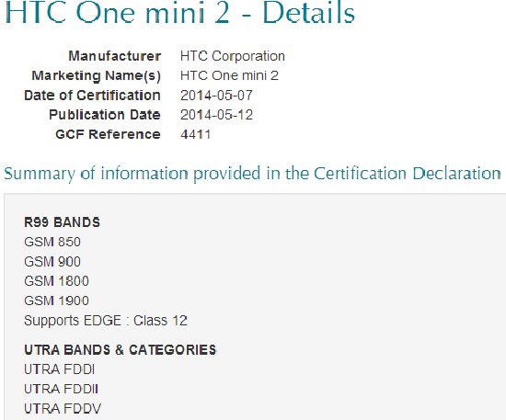Click the 'GSM 1800' band entry
This screenshot has width=506, height=420.
pos(56,281)
